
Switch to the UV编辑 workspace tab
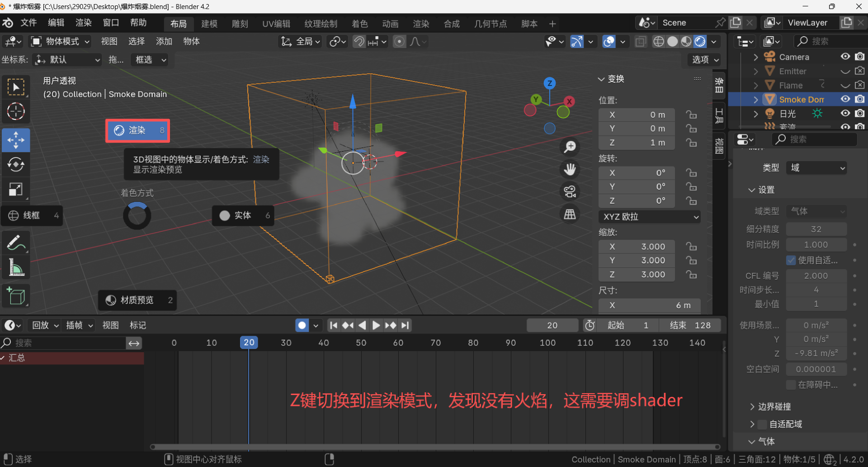pyautogui.click(x=276, y=24)
